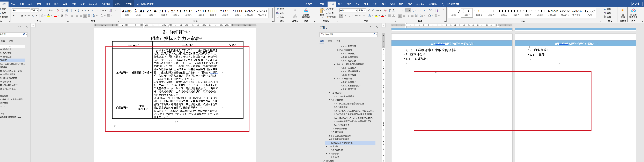Image resolution: width=644 pixels, height=162 pixels.
Task: Toggle character shading in the right window
Action: [x=389, y=16]
